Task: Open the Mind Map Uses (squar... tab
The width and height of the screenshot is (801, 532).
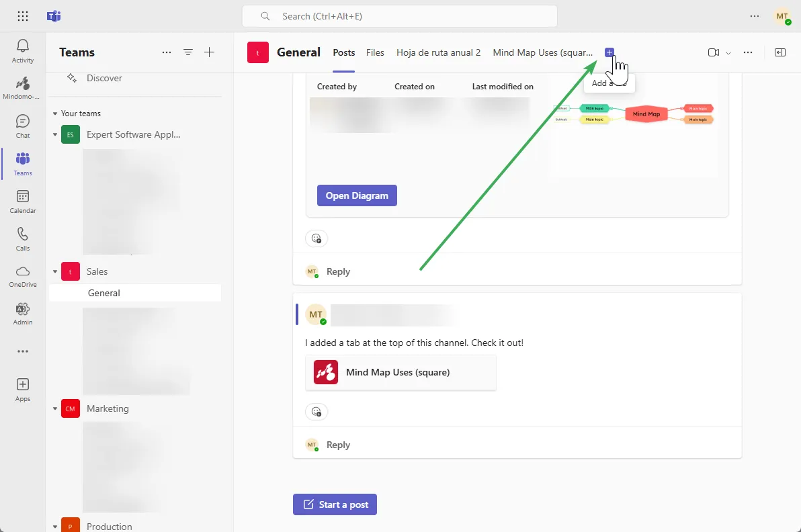Action: click(x=542, y=52)
